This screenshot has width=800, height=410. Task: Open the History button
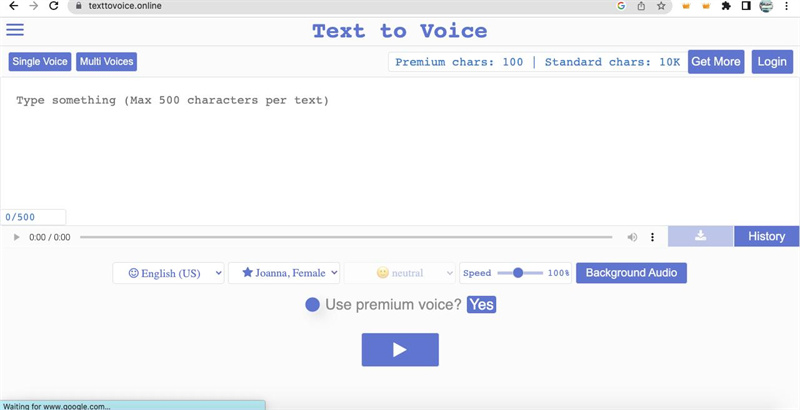[x=766, y=236]
